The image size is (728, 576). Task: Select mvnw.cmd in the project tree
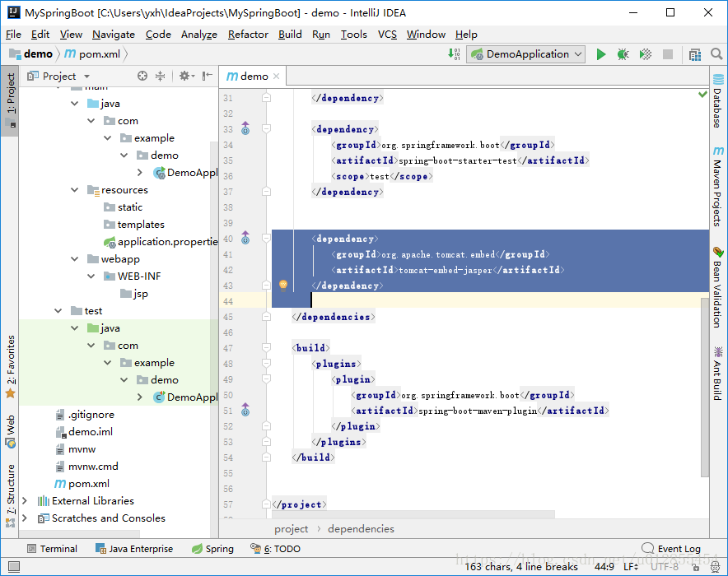click(x=86, y=467)
